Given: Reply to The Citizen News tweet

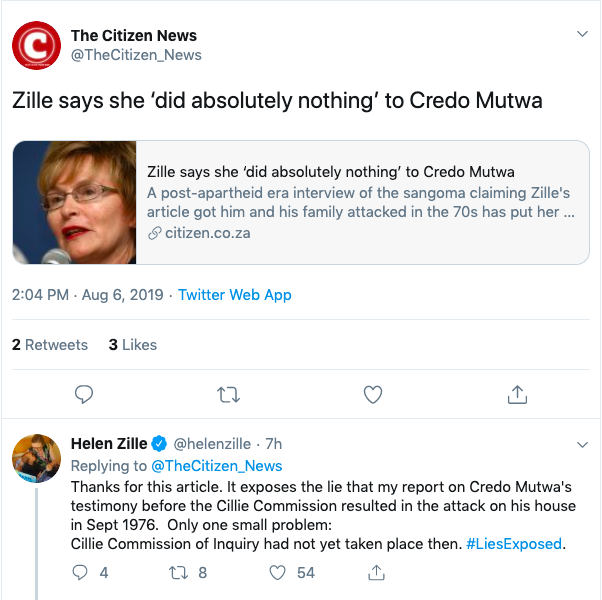Looking at the screenshot, I should 84,395.
